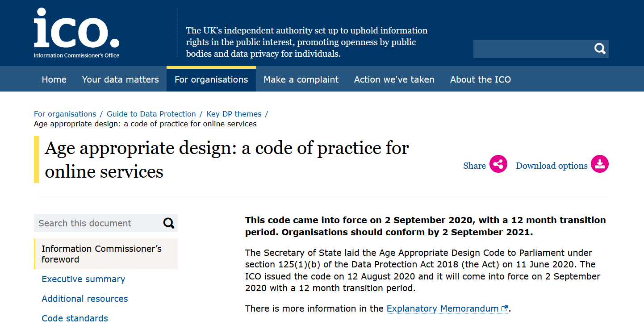The width and height of the screenshot is (644, 325).
Task: Open the Explanatory Memorandum link
Action: click(442, 308)
